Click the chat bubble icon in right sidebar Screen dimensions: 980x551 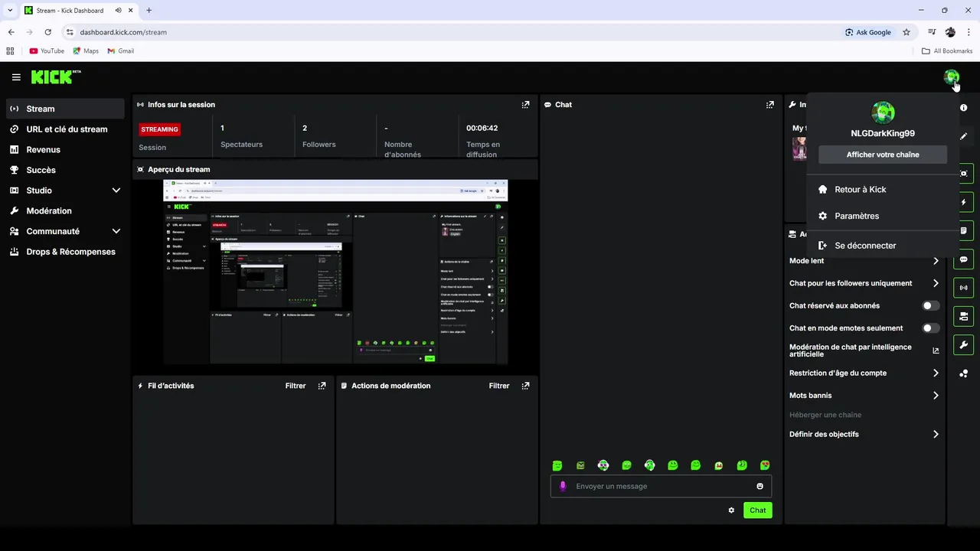963,259
